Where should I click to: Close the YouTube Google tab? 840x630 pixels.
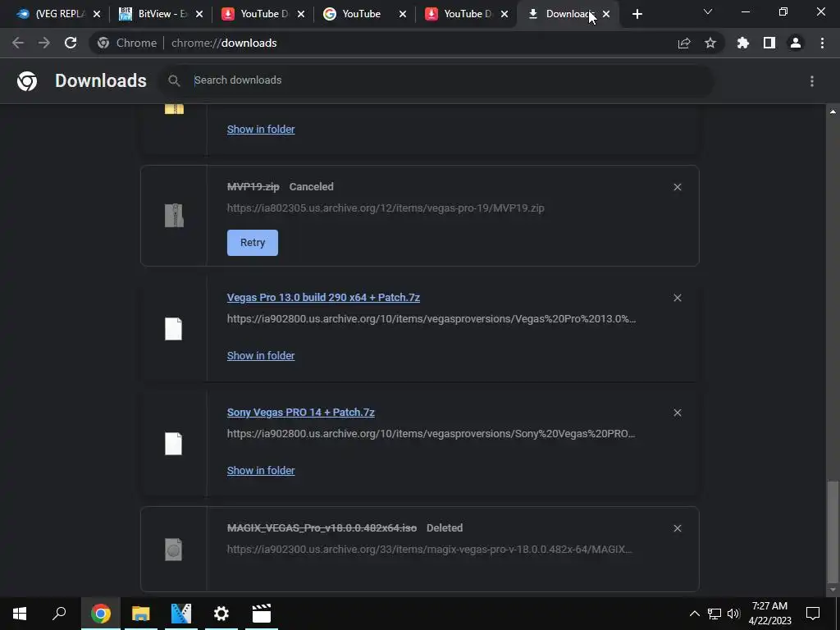tap(403, 15)
